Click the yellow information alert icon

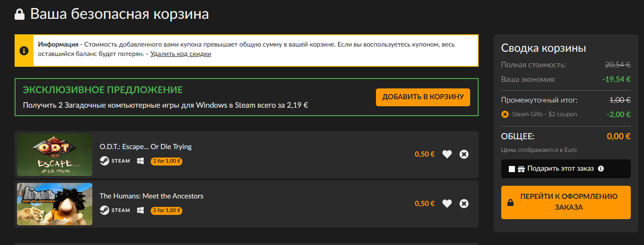click(x=24, y=50)
